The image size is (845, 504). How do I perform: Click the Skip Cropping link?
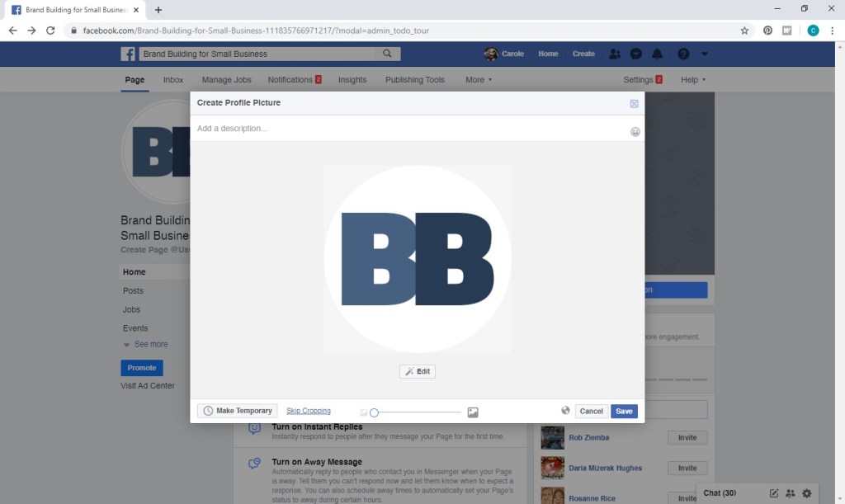(x=309, y=411)
